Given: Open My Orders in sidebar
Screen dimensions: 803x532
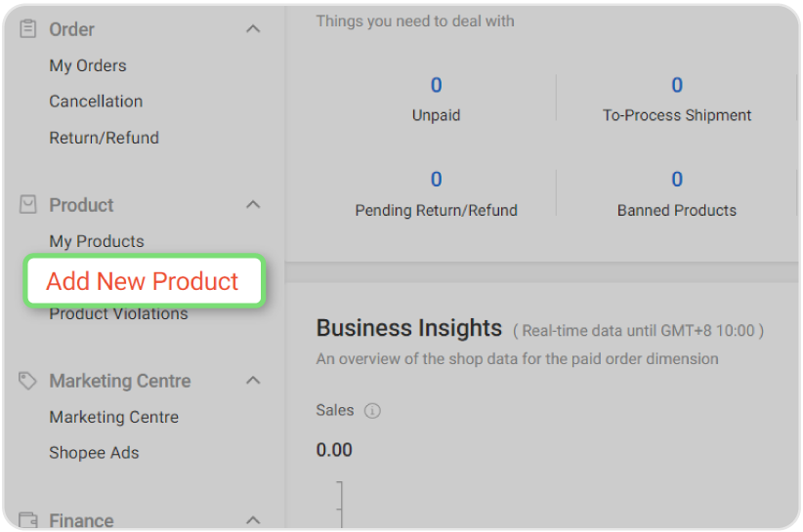Looking at the screenshot, I should tap(88, 65).
